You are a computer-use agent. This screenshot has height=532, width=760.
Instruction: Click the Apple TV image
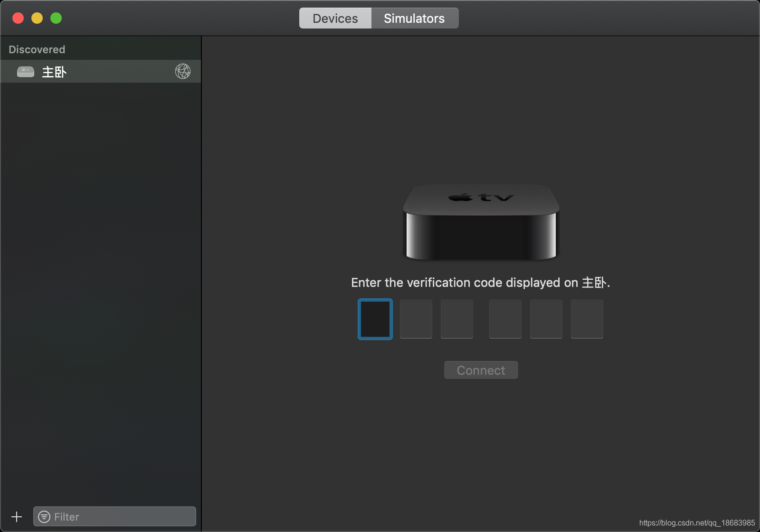coord(481,222)
